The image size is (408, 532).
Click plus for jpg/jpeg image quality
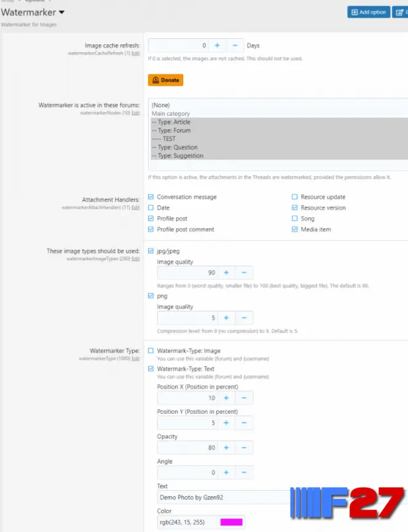click(x=226, y=273)
